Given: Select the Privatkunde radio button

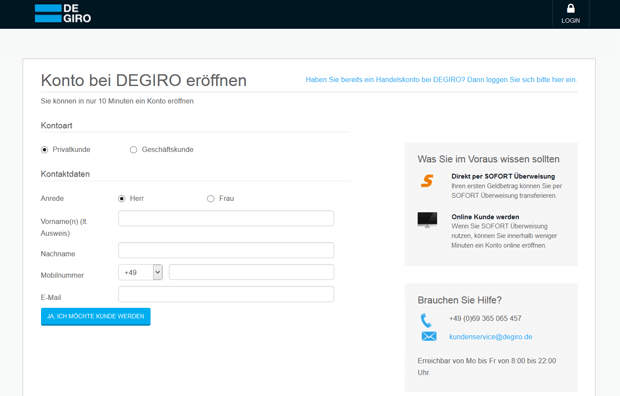Looking at the screenshot, I should click(44, 150).
